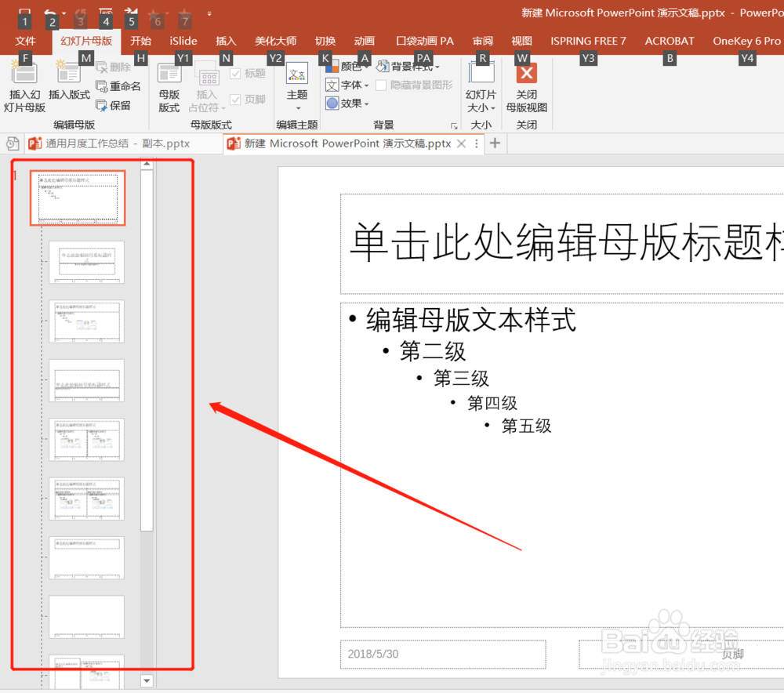Click the 母版版式 (Master Layout) icon
This screenshot has width=784, height=693.
[x=168, y=81]
